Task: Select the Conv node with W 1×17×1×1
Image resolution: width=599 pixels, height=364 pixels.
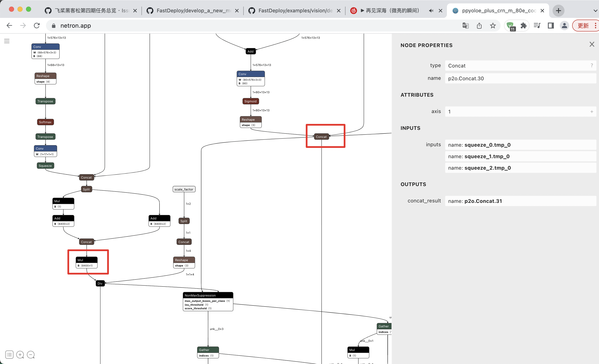Action: 45,151
